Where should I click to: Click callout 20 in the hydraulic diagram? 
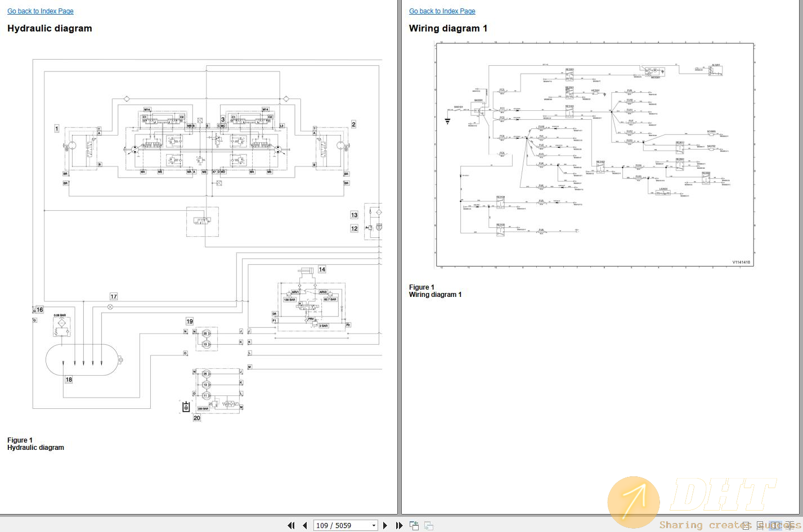coord(197,418)
